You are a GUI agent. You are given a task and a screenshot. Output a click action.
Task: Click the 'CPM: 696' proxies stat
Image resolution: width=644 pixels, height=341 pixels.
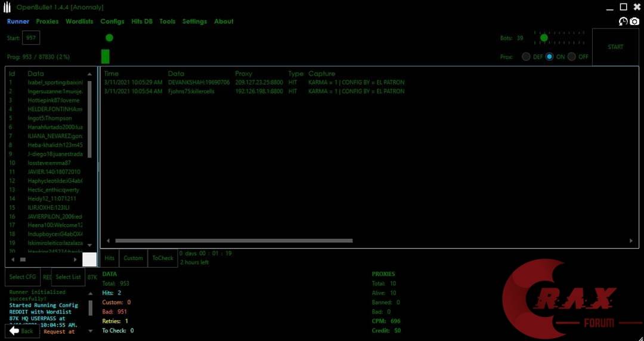pos(386,321)
